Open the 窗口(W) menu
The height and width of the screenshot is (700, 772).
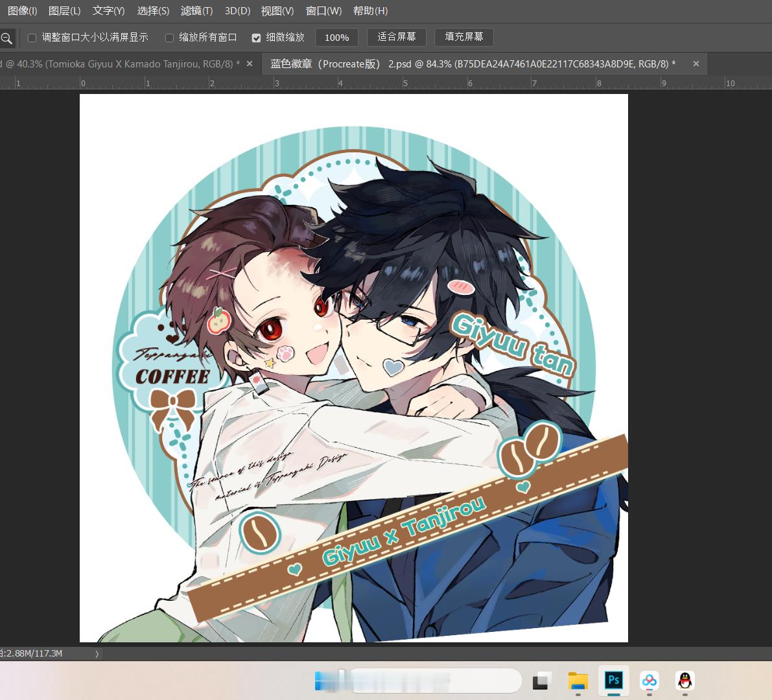323,10
